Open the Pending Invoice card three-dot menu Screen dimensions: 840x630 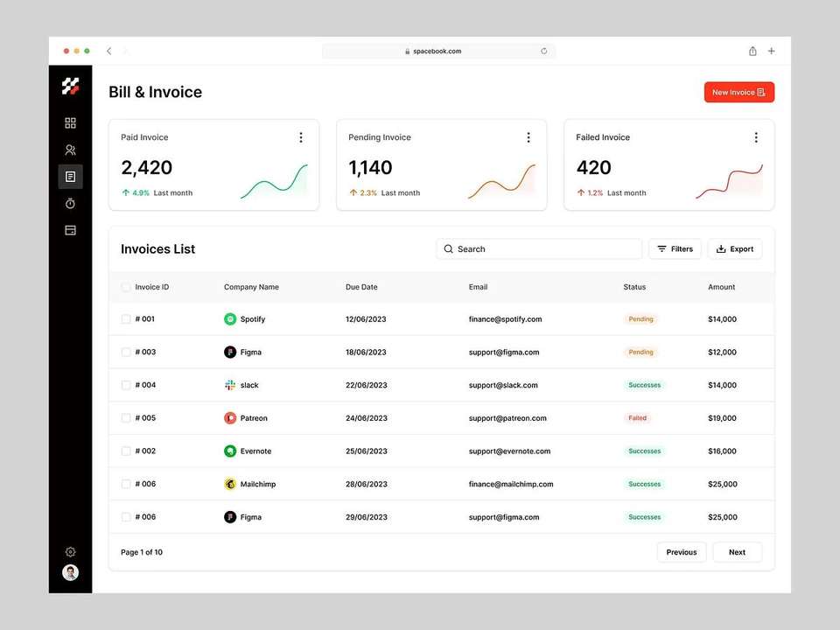pos(528,137)
